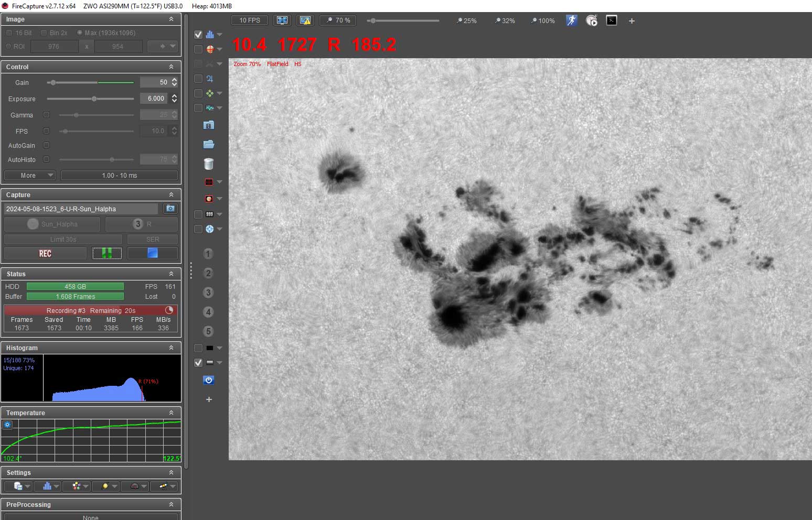Click the zoom slider in top toolbar
The height and width of the screenshot is (520, 812).
coord(403,21)
